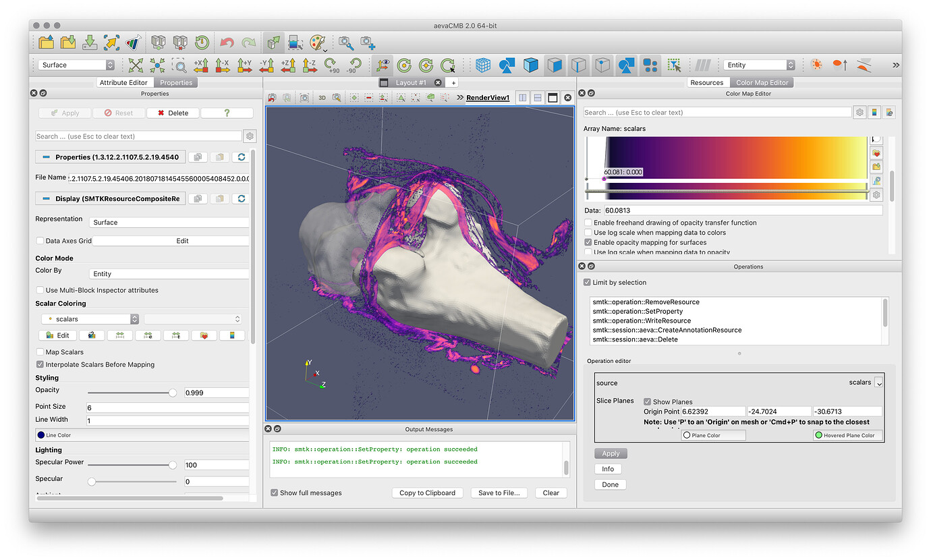The height and width of the screenshot is (560, 931).
Task: Open the Representation Surface dropdown in Properties
Action: pyautogui.click(x=169, y=222)
